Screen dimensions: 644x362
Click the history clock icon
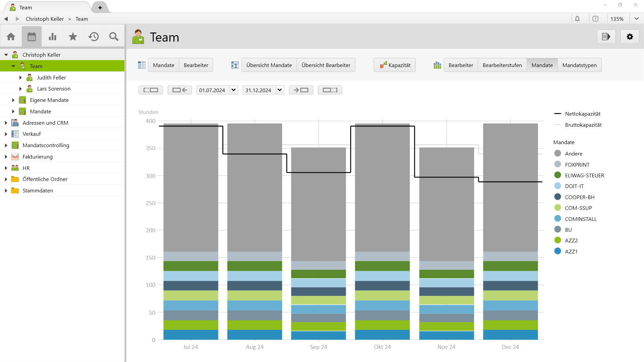click(x=94, y=36)
